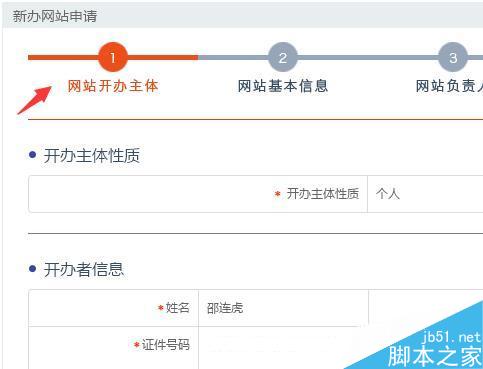Go to step 3 circle icon
The width and height of the screenshot is (483, 369).
453,57
